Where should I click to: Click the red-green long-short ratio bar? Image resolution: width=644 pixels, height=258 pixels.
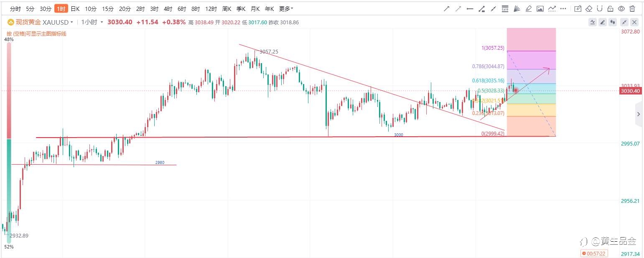[x=9, y=143]
